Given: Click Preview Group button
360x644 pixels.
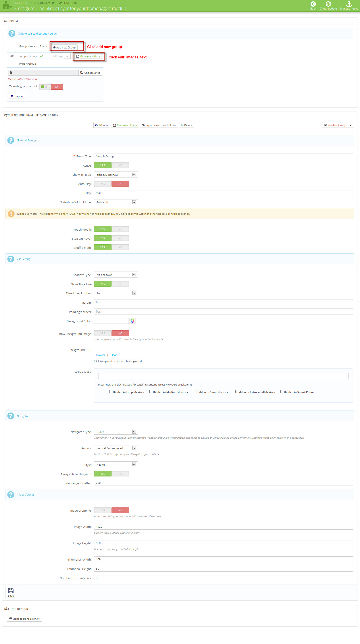Looking at the screenshot, I should click(x=335, y=125).
